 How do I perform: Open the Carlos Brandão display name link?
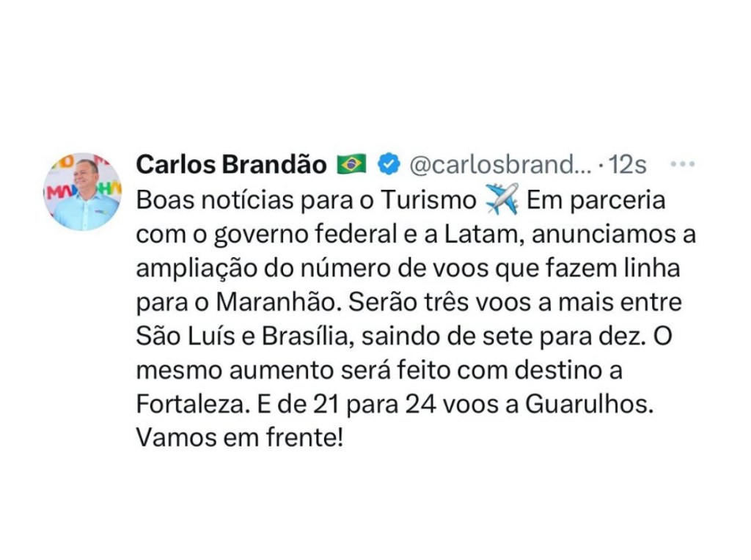pos(231,166)
